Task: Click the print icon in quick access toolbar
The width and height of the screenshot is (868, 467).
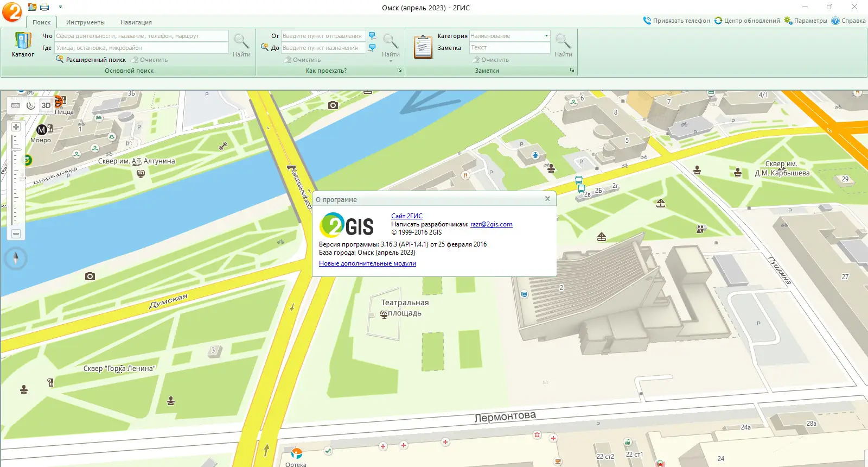Action: pos(44,7)
